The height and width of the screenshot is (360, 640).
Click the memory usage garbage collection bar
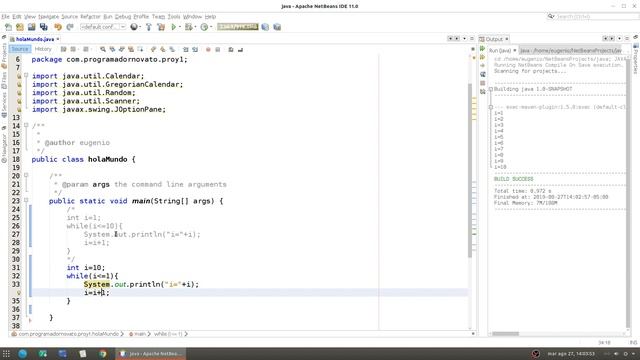click(x=238, y=27)
